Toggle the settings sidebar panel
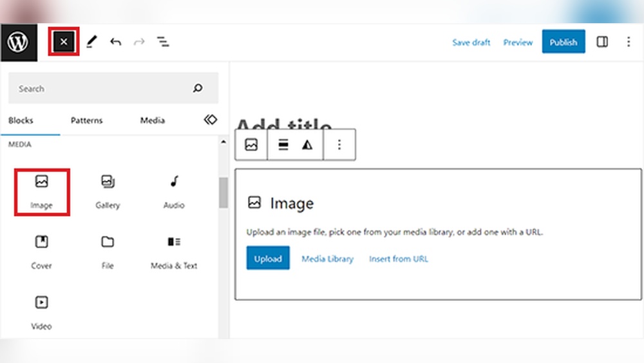 point(602,41)
